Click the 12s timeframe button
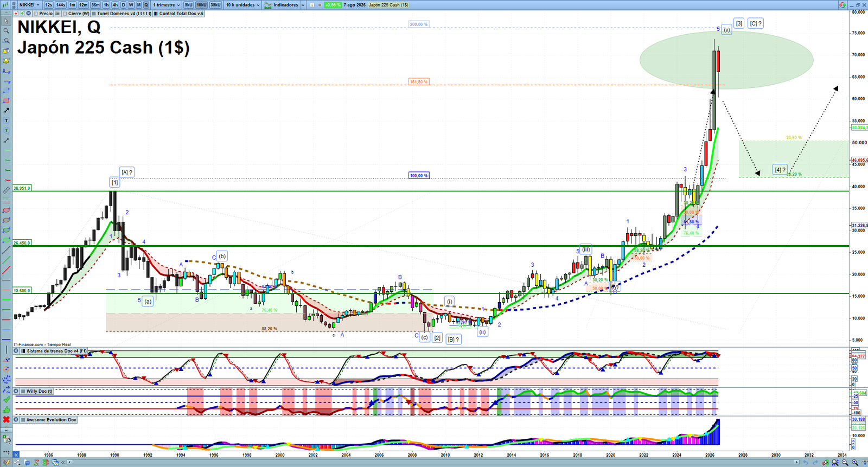 click(x=48, y=5)
